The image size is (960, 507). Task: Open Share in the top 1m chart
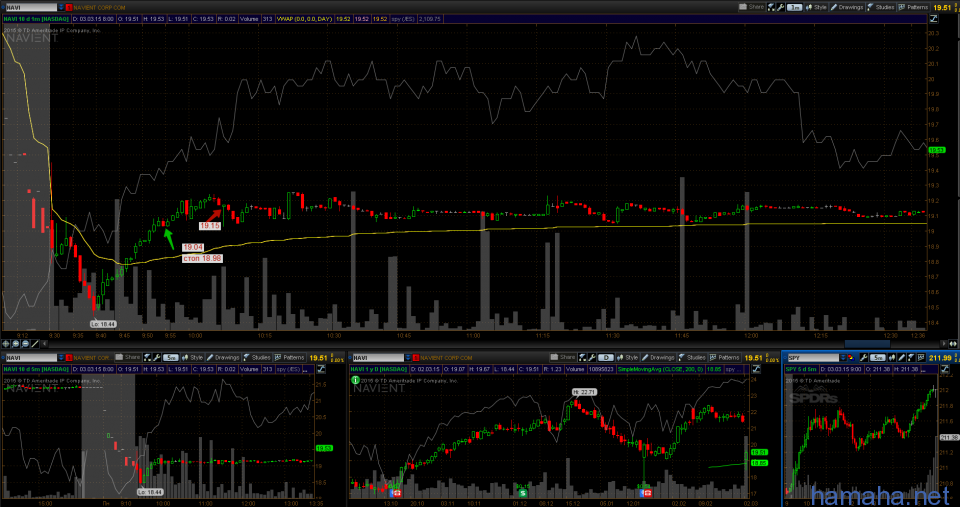click(x=752, y=7)
